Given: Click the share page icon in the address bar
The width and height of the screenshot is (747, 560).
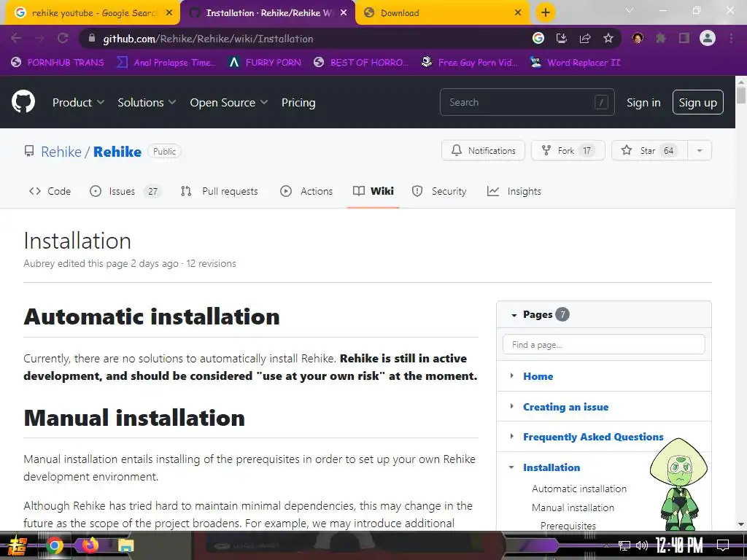Looking at the screenshot, I should pos(585,39).
